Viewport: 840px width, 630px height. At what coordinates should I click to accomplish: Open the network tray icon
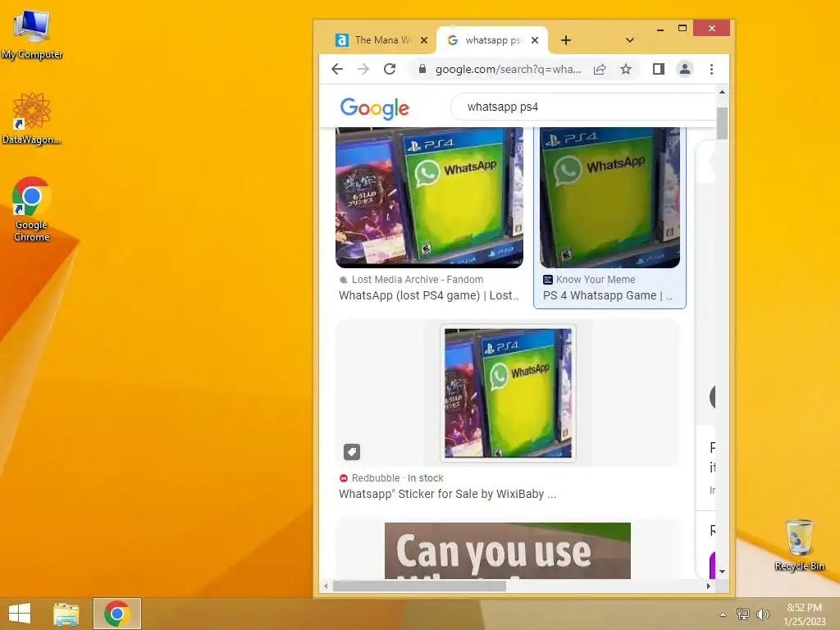[743, 614]
